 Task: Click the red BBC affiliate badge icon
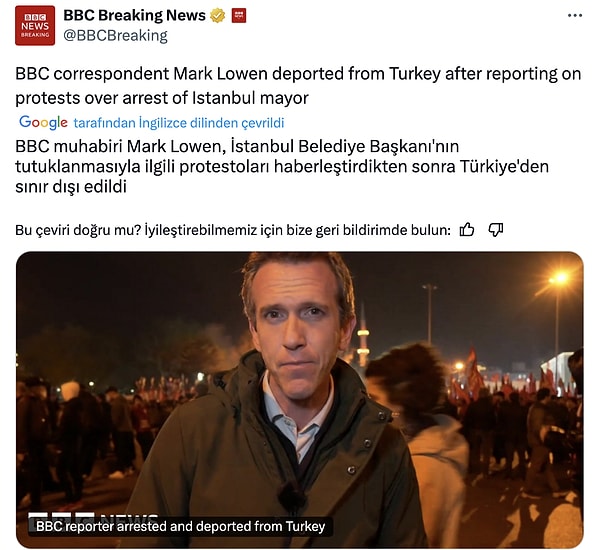239,16
